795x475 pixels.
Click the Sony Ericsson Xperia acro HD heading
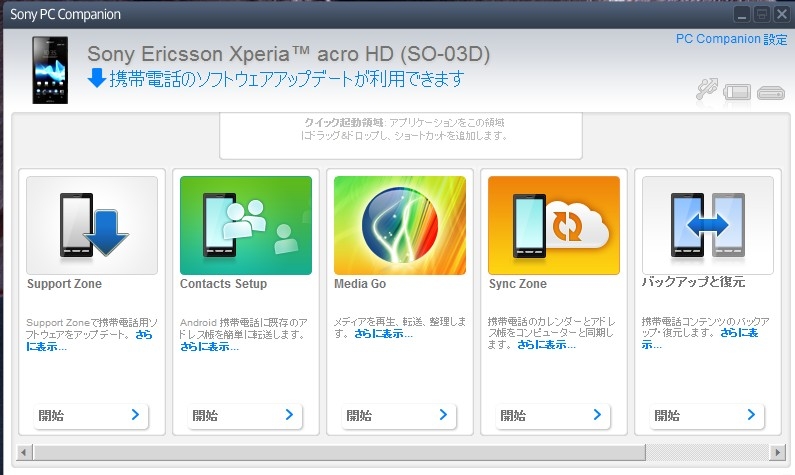point(288,54)
